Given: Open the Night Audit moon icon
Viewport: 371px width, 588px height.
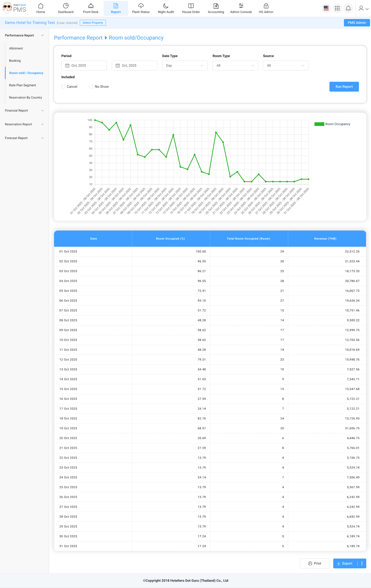Looking at the screenshot, I should pyautogui.click(x=166, y=6).
